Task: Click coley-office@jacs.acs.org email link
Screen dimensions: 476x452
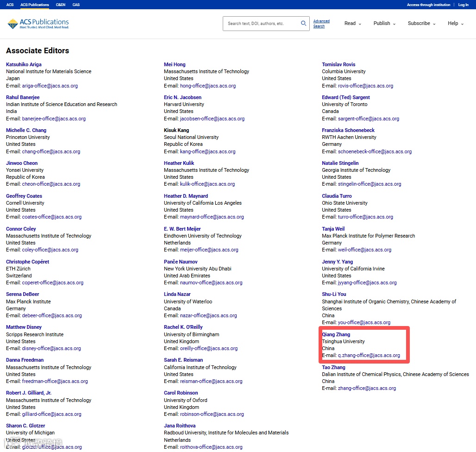Action: click(x=50, y=250)
